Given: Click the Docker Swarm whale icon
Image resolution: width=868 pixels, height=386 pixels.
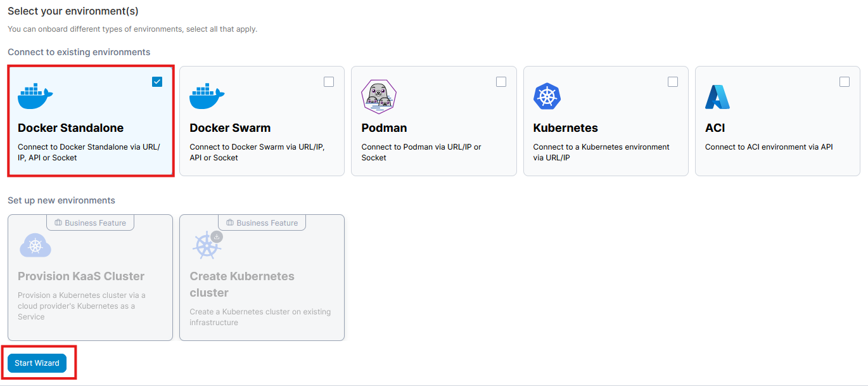Looking at the screenshot, I should (x=207, y=96).
